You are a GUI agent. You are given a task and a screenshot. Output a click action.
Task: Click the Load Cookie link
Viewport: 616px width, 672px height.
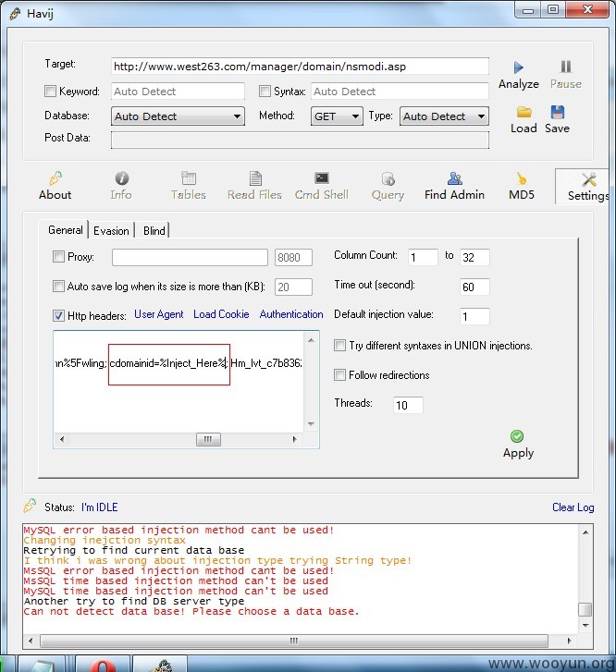tap(221, 314)
